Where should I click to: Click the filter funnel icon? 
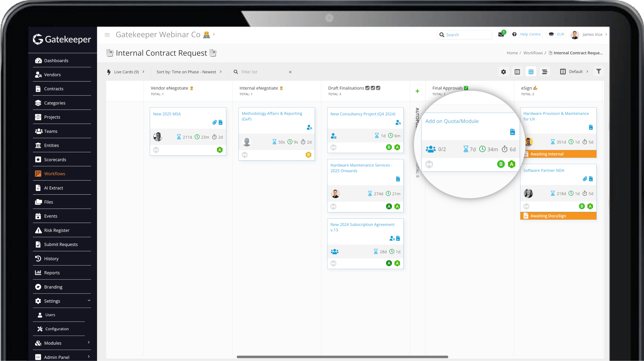coord(598,71)
